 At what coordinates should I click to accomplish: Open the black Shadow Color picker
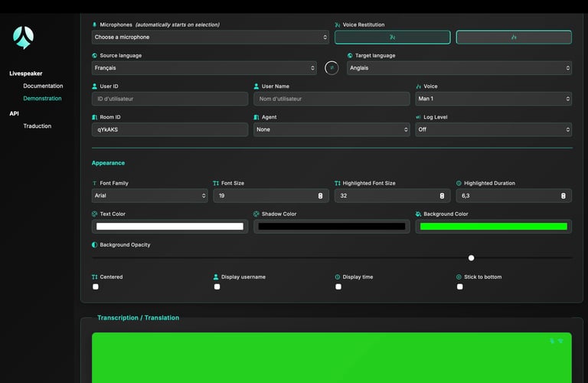coord(332,226)
